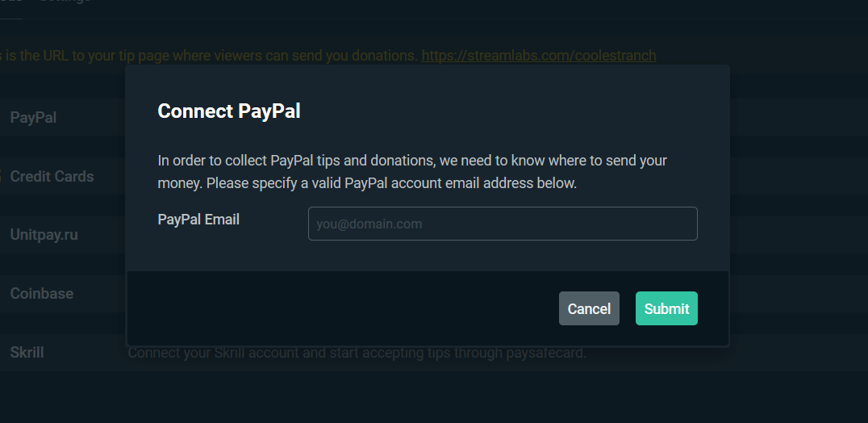Image resolution: width=868 pixels, height=423 pixels.
Task: Select the Coinbase payment method row
Action: (41, 294)
